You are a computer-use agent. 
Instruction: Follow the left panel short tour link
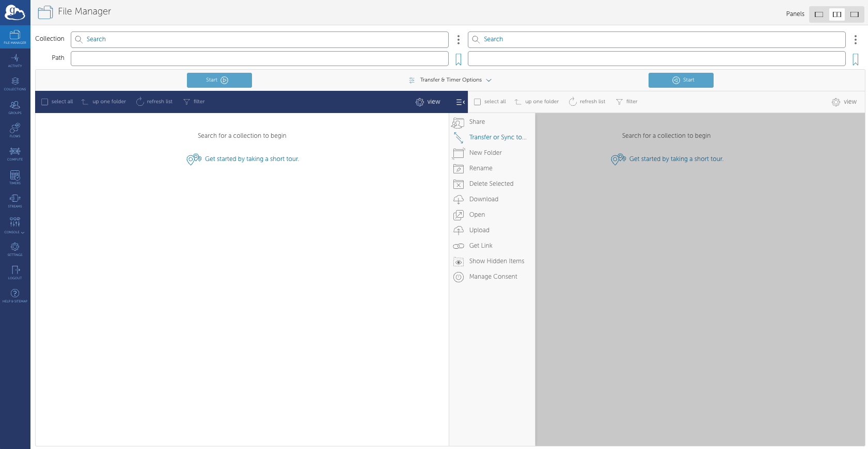pos(251,159)
